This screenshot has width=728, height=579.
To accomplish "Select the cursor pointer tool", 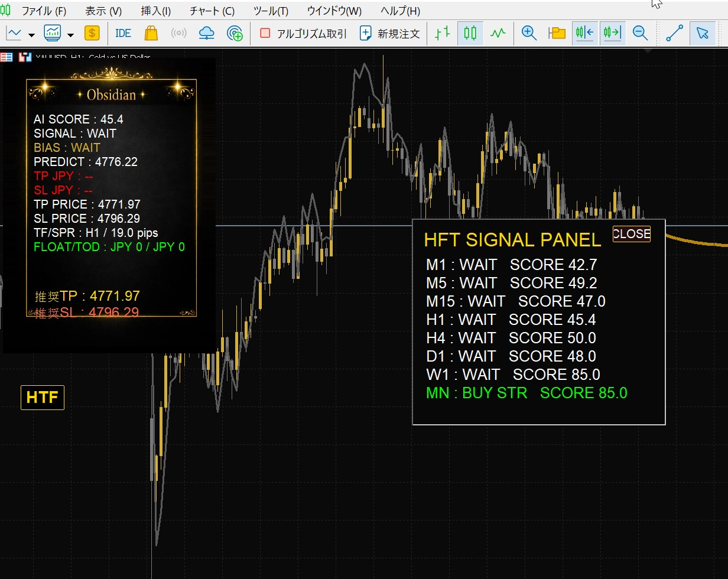I will pyautogui.click(x=702, y=33).
